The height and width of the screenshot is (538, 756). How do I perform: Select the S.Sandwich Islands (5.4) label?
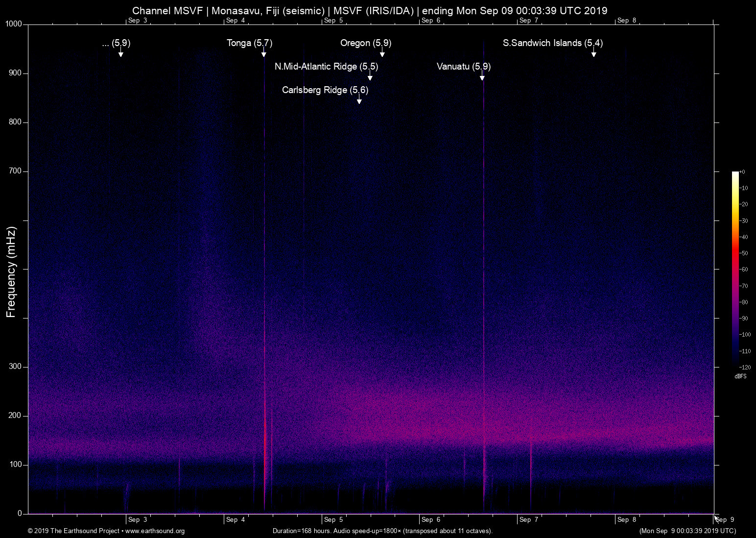(x=553, y=43)
